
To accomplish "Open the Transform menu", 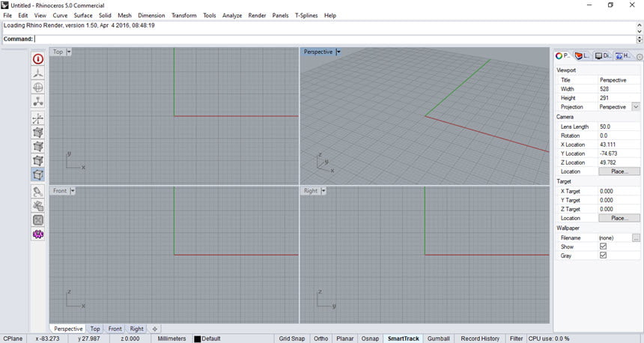I will 184,15.
